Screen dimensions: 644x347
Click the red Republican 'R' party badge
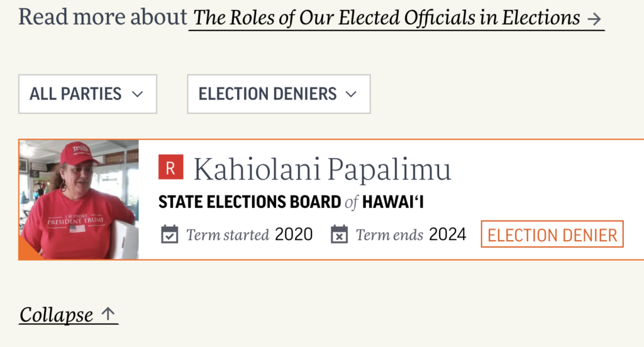point(170,167)
